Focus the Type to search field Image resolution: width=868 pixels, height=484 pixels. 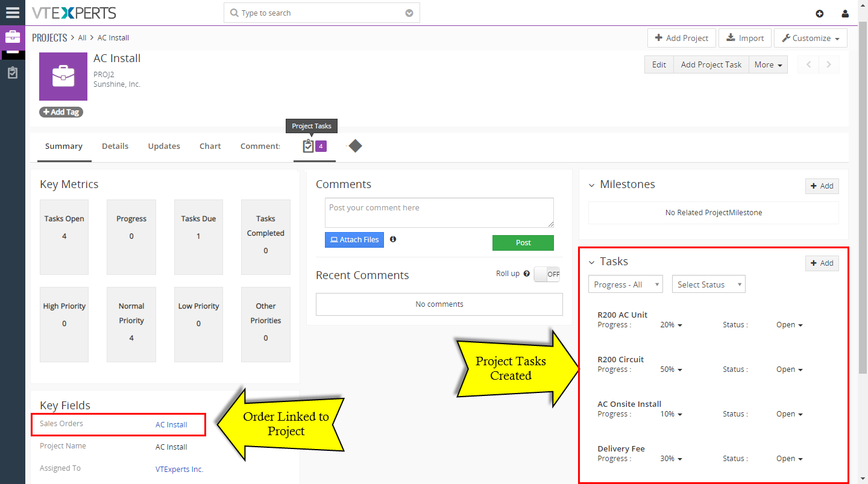click(x=322, y=13)
